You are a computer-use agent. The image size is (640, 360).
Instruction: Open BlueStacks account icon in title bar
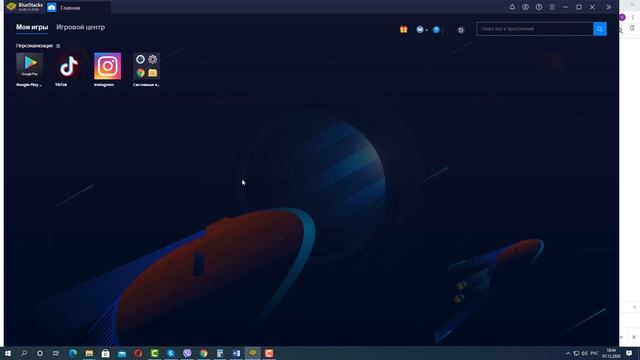click(x=525, y=7)
